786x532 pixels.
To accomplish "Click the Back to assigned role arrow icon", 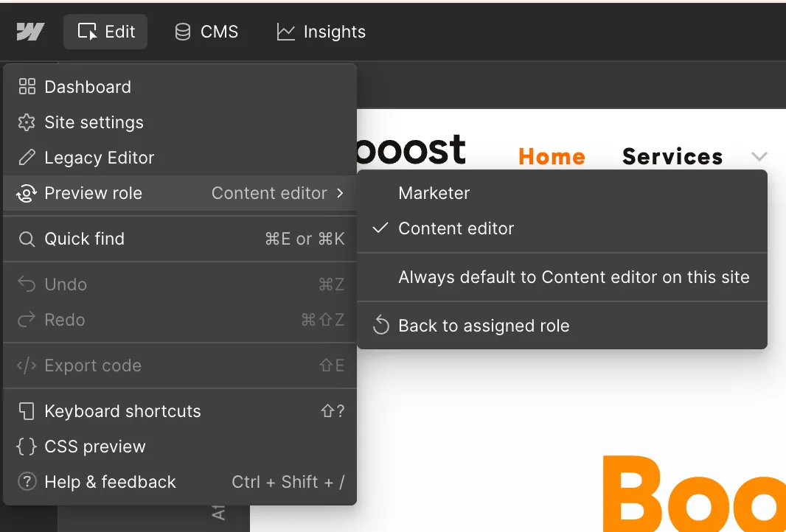I will [381, 326].
